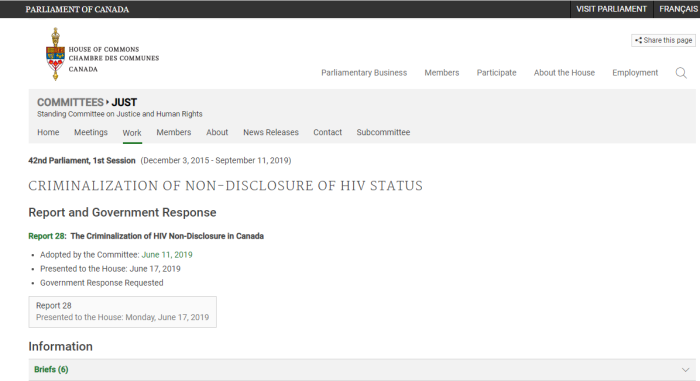Select the Work tab
The height and width of the screenshot is (381, 700).
(x=132, y=133)
